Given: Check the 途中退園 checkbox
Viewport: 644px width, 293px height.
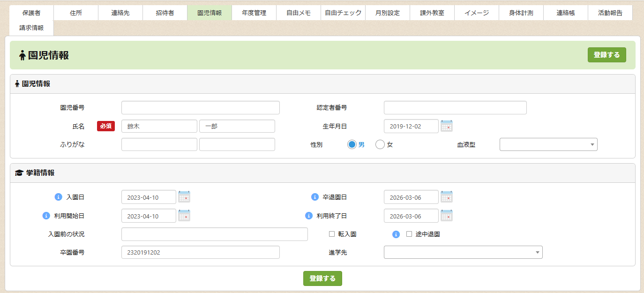Looking at the screenshot, I should point(409,234).
